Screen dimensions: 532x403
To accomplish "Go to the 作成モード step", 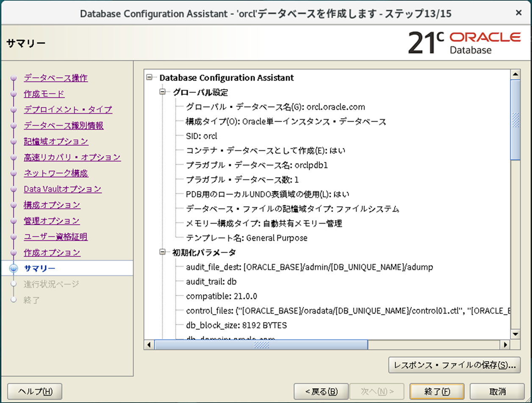I will click(x=44, y=94).
